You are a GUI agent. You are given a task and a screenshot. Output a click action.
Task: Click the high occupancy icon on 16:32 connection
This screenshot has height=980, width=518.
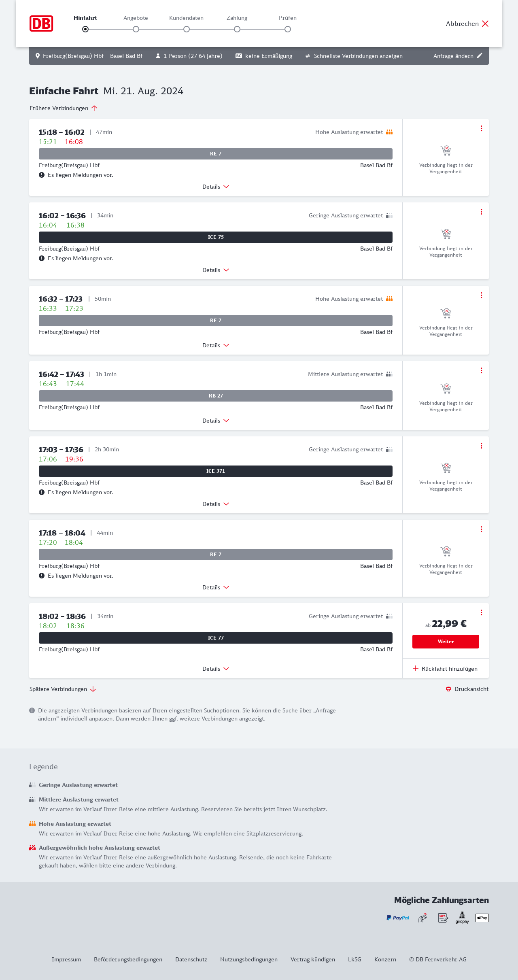pos(389,299)
